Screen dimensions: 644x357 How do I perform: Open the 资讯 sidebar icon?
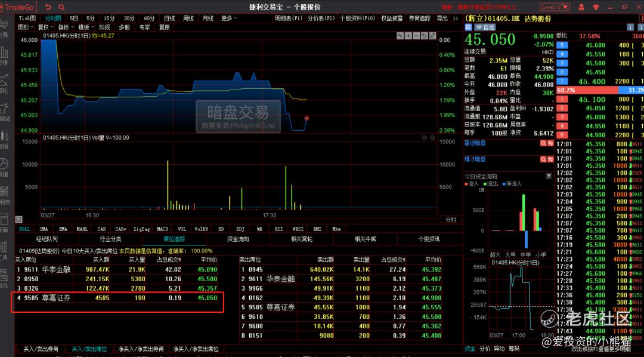pyautogui.click(x=4, y=278)
